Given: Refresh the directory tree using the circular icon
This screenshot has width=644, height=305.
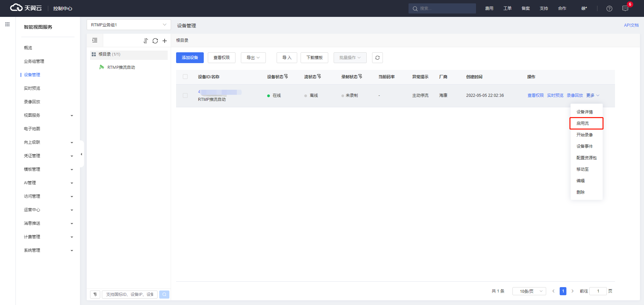Looking at the screenshot, I should 155,41.
